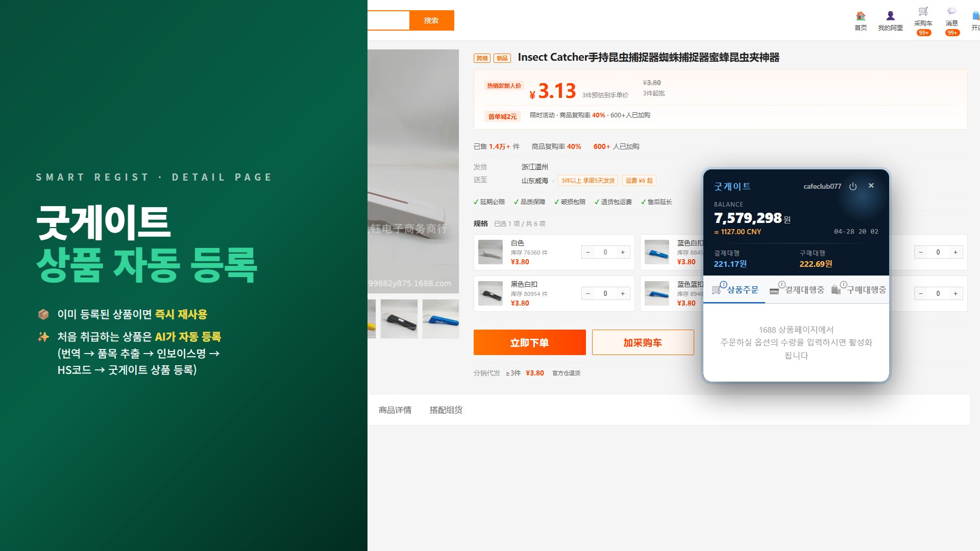980x551 pixels.
Task: Click the 立即下单 order button
Action: (529, 342)
